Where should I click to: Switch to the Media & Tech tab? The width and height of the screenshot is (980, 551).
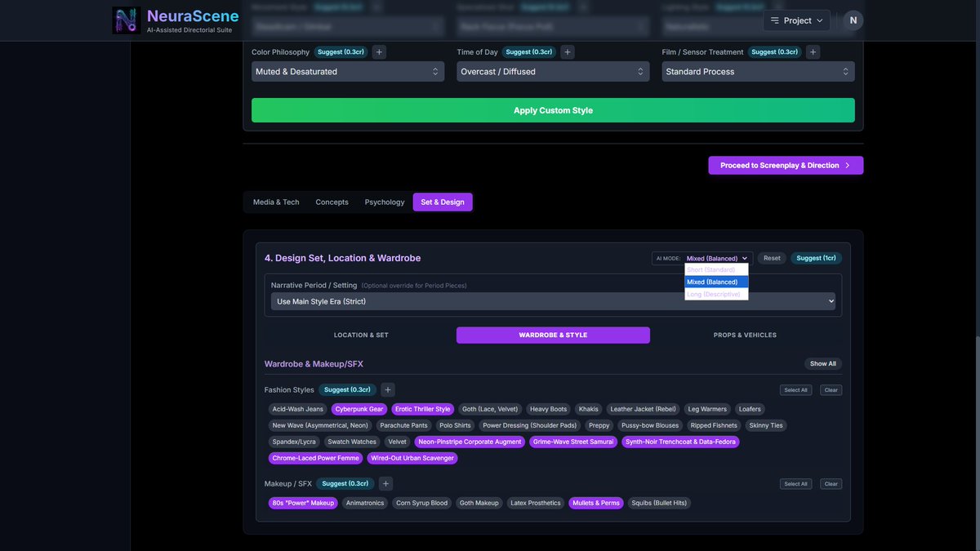[x=276, y=202]
